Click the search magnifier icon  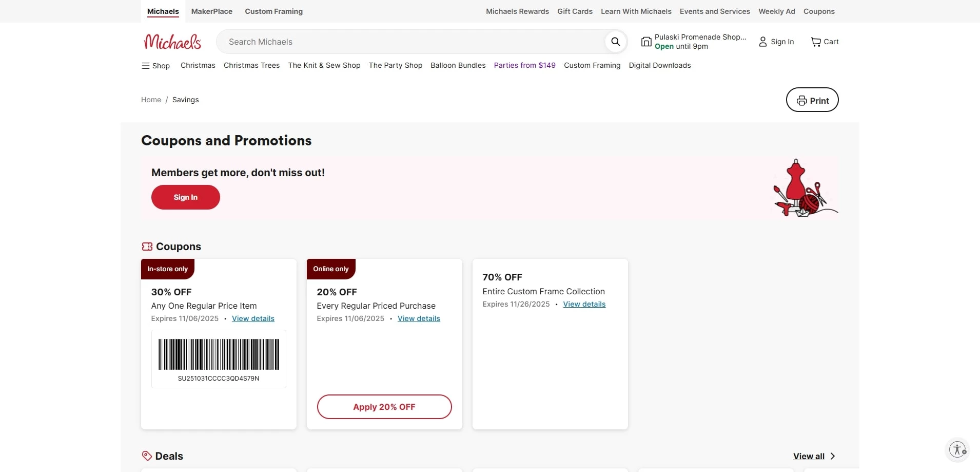(615, 42)
